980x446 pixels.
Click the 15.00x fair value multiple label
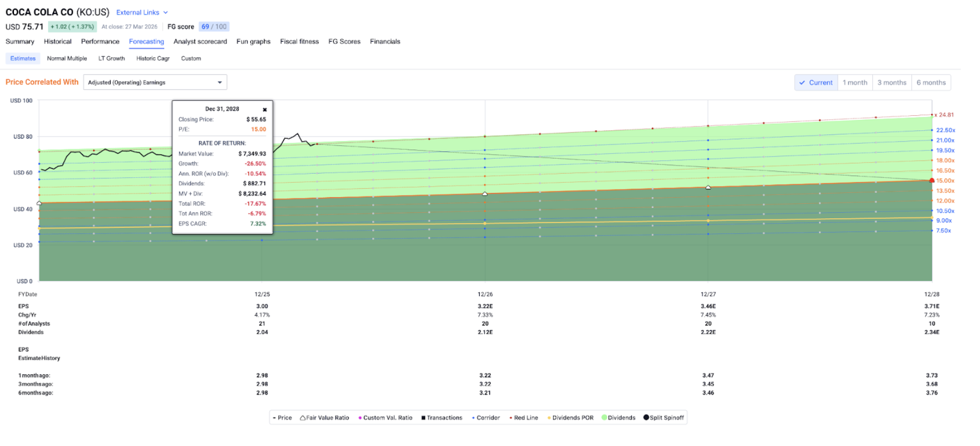(946, 181)
